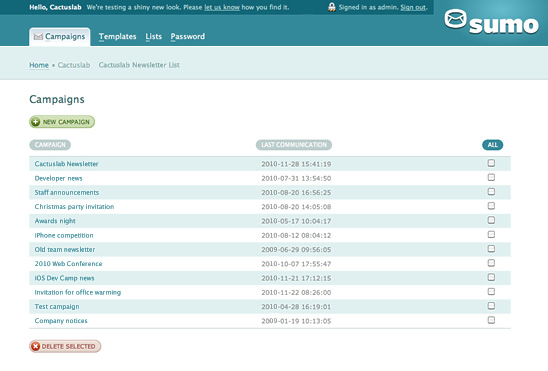This screenshot has width=548, height=371.
Task: Check the Cactuslab Newsletter checkbox
Action: tap(491, 163)
